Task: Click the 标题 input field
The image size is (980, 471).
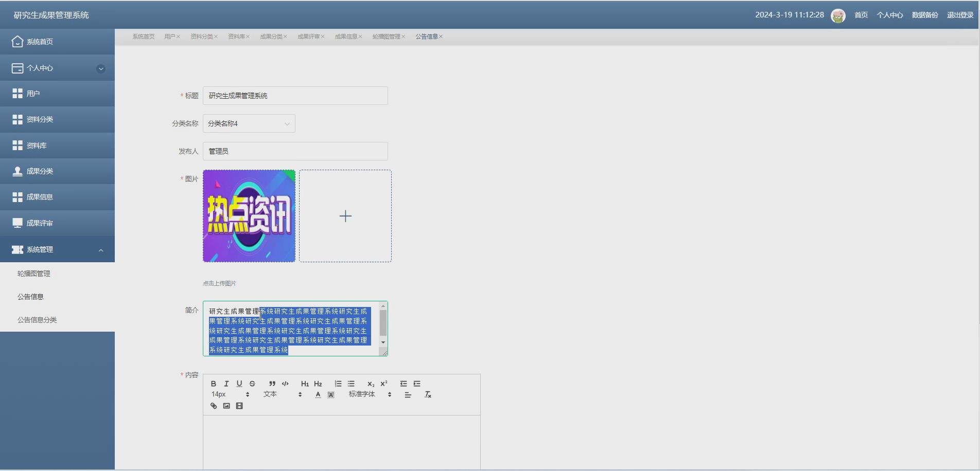Action: tap(295, 96)
